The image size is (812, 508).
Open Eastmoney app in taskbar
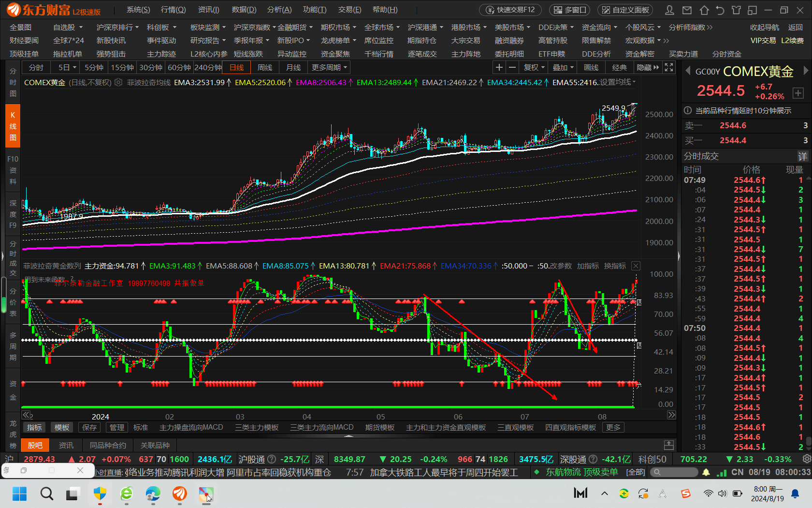(180, 493)
